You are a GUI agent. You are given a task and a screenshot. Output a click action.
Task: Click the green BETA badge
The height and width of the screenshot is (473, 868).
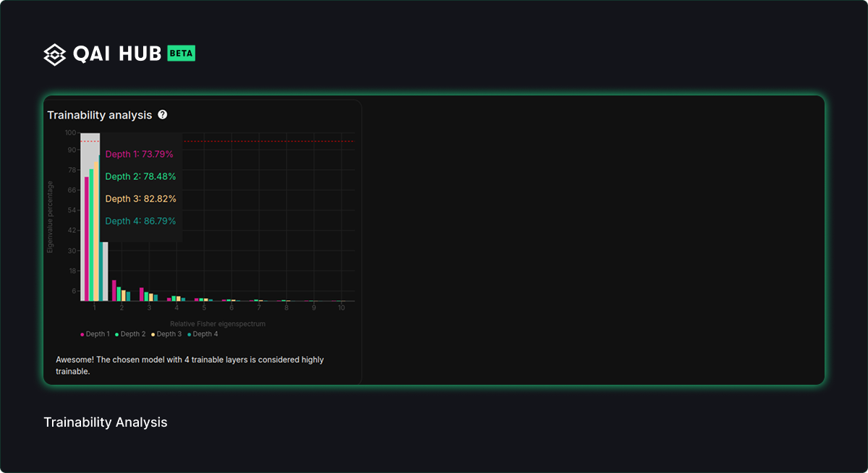(x=181, y=54)
